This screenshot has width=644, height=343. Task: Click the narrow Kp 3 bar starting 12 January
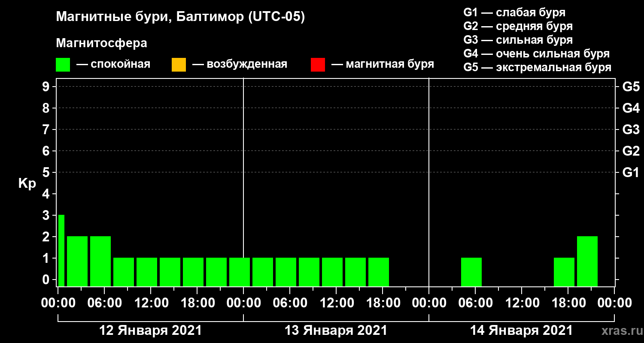pos(61,250)
